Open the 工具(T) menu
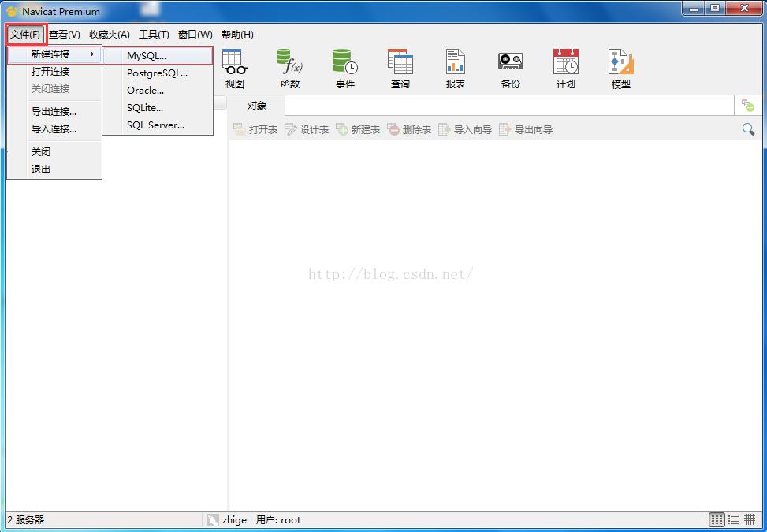The height and width of the screenshot is (532, 767). (154, 35)
